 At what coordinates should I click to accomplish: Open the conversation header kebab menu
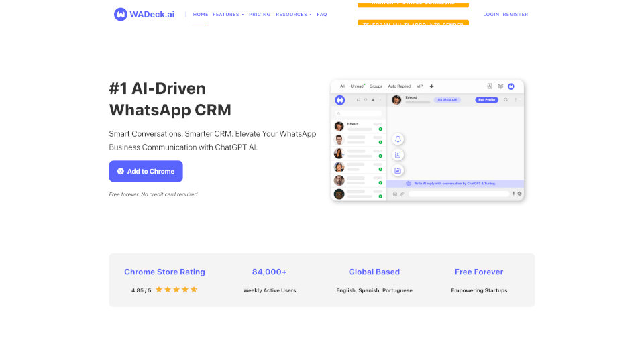515,100
